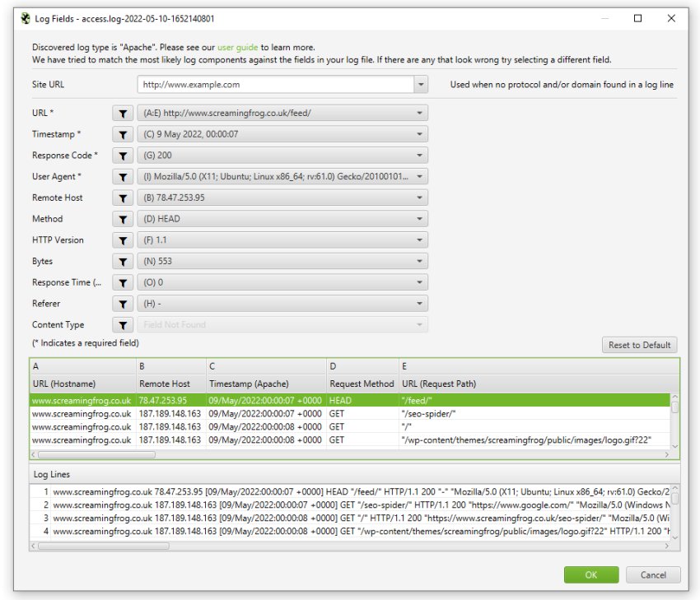Open the Bytes dropdown showing 553

418,261
